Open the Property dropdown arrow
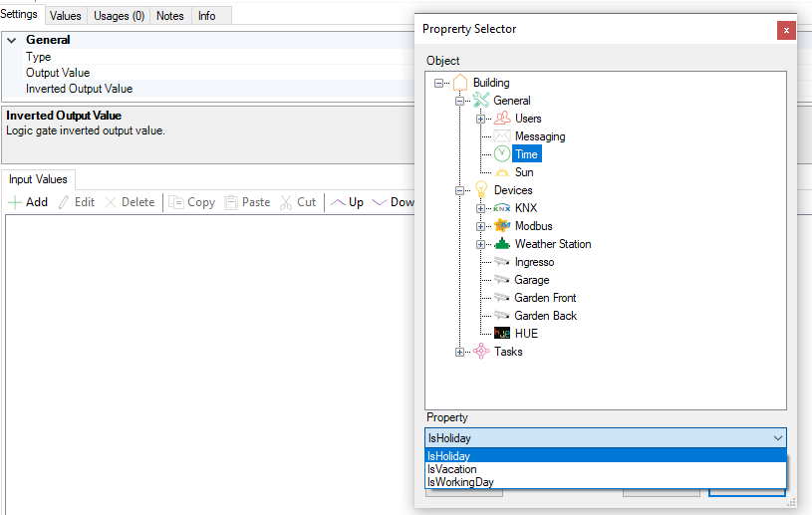 [777, 438]
